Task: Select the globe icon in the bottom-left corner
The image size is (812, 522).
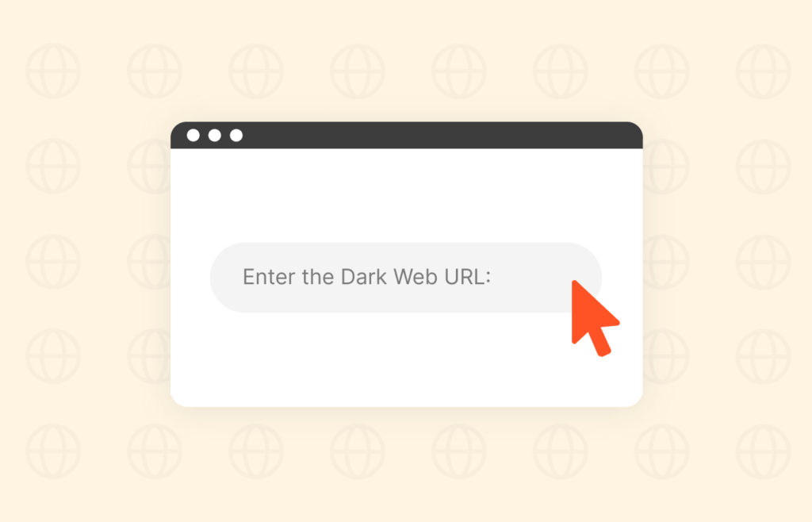Action: click(53, 451)
